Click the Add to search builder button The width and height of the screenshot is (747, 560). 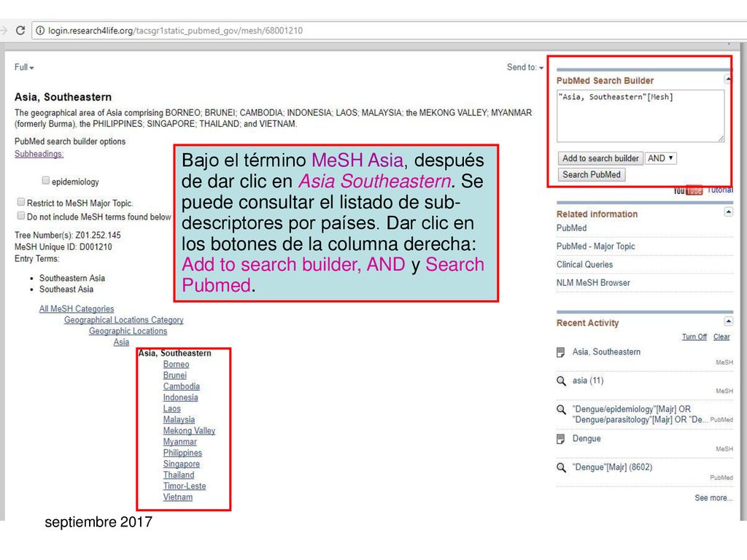(600, 158)
